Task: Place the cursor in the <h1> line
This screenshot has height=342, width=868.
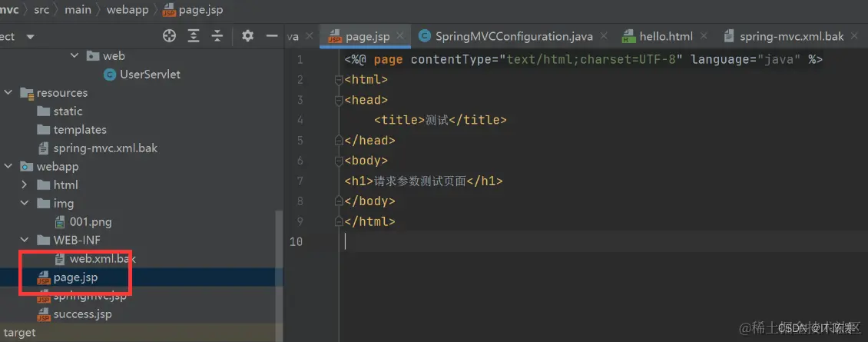Action: coord(423,181)
